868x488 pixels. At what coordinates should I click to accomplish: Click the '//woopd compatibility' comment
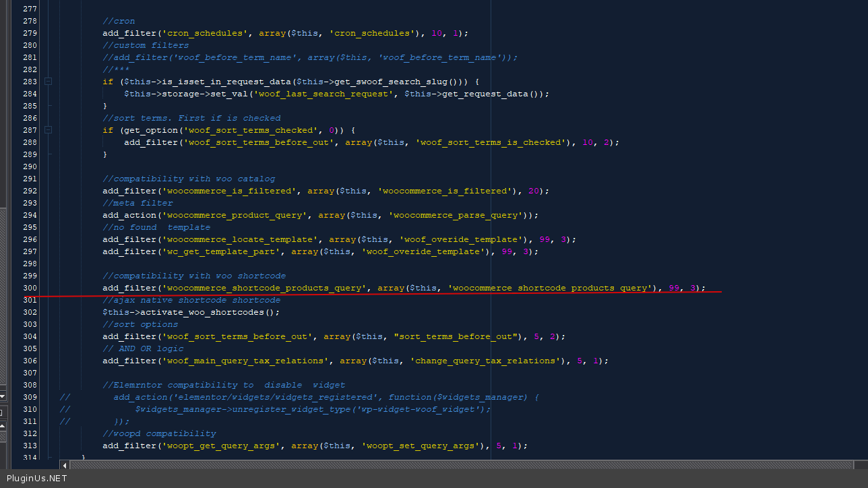coord(159,433)
